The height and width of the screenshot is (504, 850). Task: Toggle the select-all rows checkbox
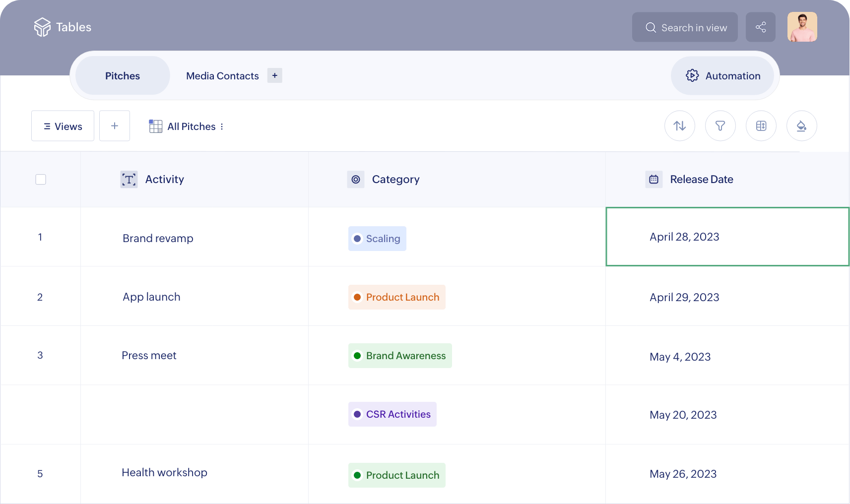(x=41, y=180)
